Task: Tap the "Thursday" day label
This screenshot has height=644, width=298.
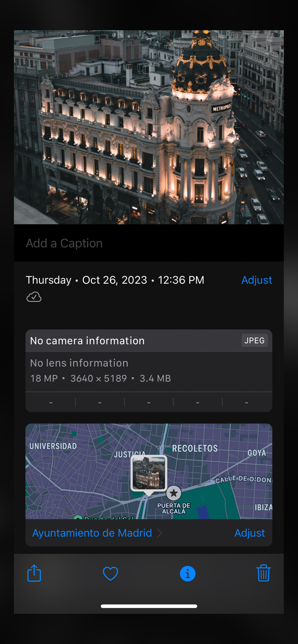Action: pyautogui.click(x=49, y=280)
